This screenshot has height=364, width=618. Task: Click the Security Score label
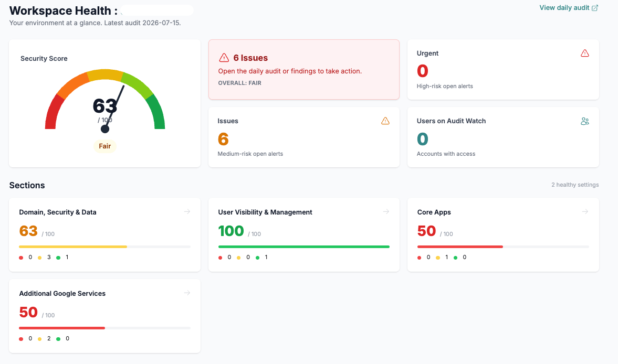coord(44,59)
